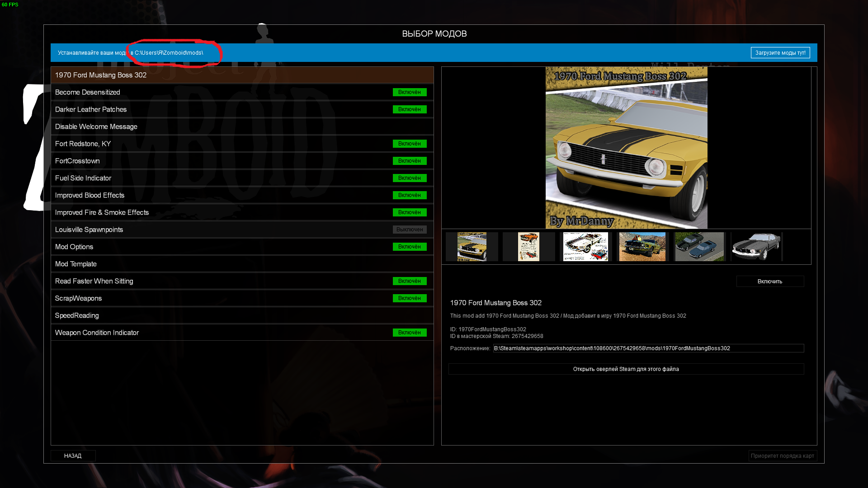
Task: View the white Mustang sketch thumbnail
Action: pyautogui.click(x=585, y=247)
